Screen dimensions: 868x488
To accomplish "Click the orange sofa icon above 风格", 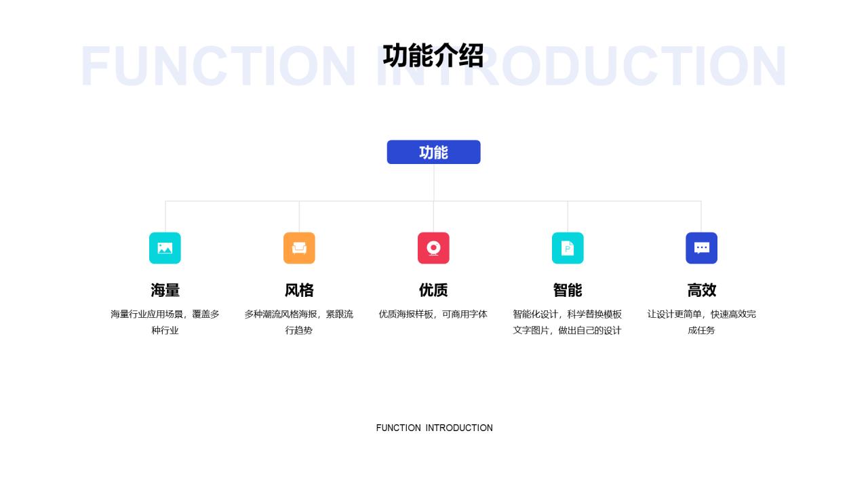I will tap(299, 248).
